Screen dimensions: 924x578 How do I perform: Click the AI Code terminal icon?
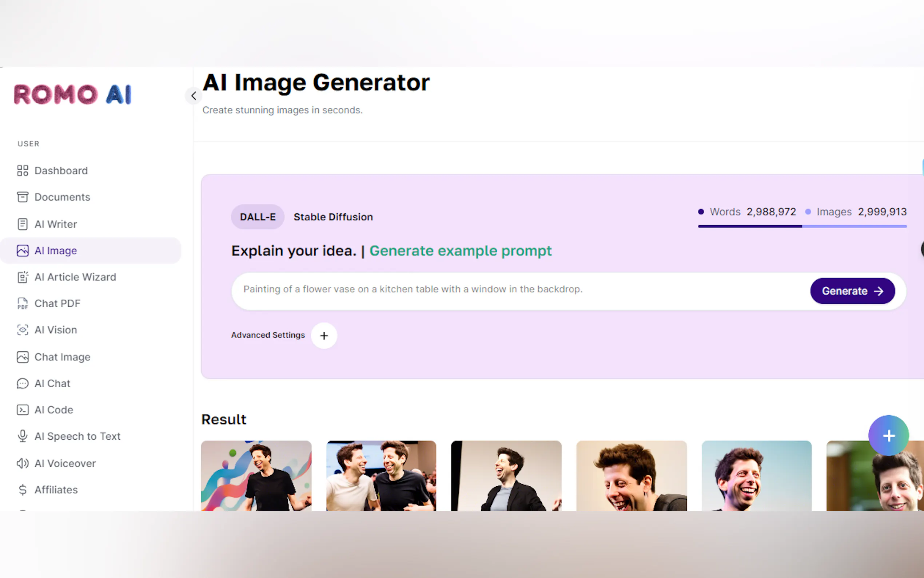pyautogui.click(x=23, y=410)
